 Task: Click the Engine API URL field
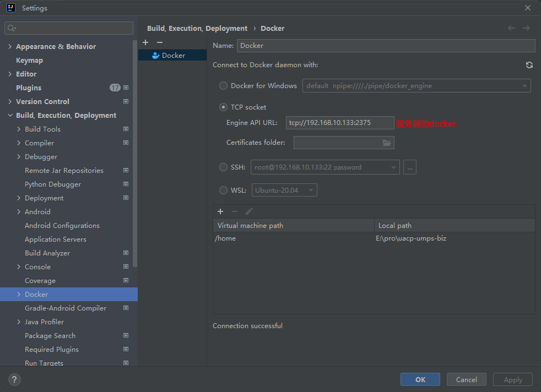pyautogui.click(x=340, y=123)
